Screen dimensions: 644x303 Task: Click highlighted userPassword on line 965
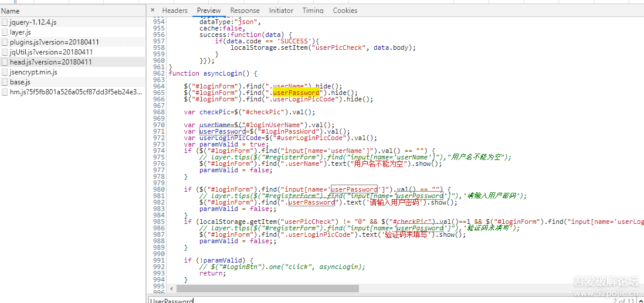tap(296, 93)
